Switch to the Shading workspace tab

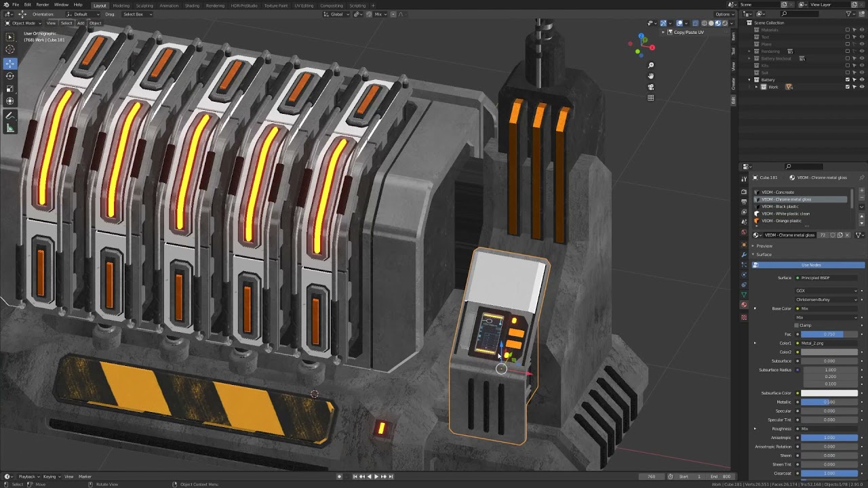(x=192, y=5)
